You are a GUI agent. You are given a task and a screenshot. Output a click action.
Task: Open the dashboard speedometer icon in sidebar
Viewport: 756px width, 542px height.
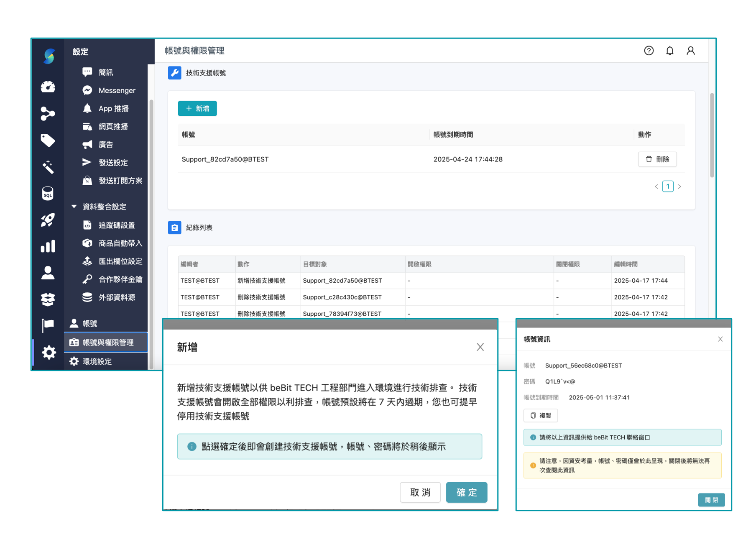click(x=49, y=87)
